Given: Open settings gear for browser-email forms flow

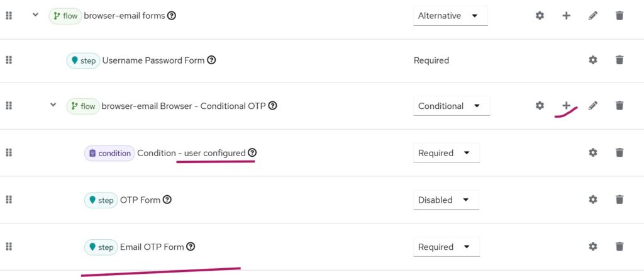Looking at the screenshot, I should point(540,16).
